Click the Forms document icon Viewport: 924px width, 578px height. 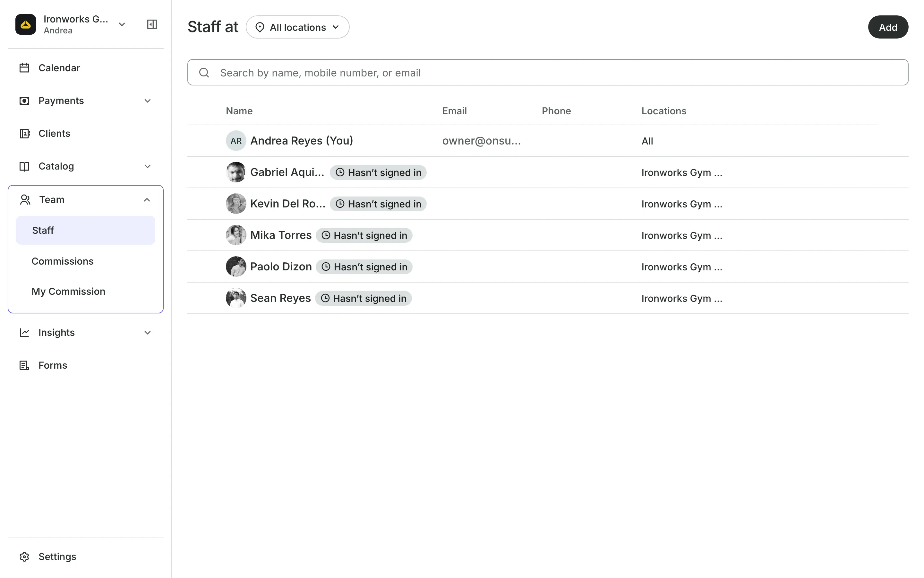click(24, 365)
